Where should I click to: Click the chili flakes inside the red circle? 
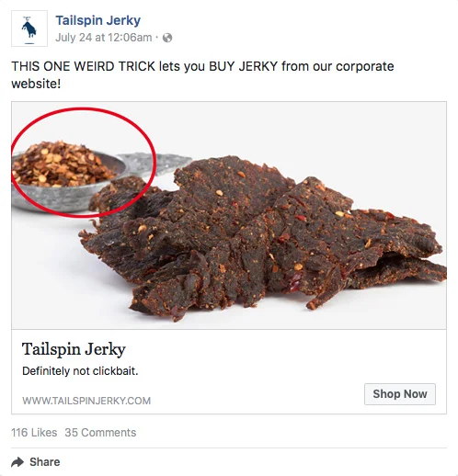click(x=62, y=165)
